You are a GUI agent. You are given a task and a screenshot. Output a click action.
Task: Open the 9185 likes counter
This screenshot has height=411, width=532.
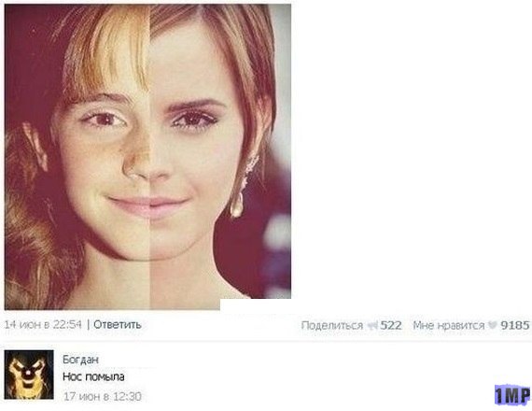click(x=515, y=325)
